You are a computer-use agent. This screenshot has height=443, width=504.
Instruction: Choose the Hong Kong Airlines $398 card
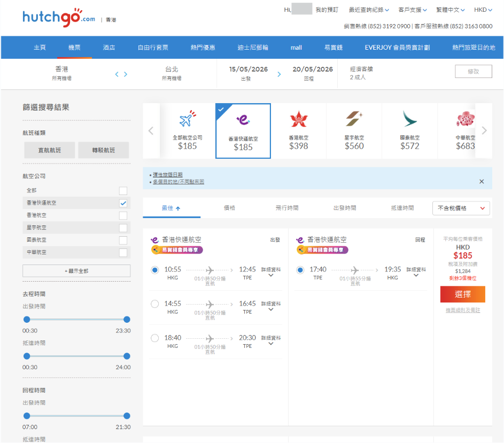pos(299,131)
